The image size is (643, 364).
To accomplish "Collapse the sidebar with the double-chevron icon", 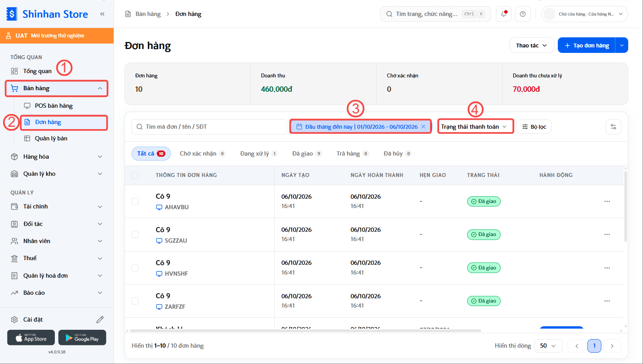I will point(102,14).
